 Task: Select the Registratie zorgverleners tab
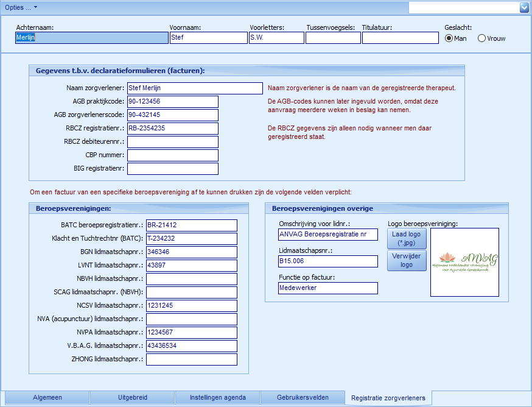[x=388, y=398]
